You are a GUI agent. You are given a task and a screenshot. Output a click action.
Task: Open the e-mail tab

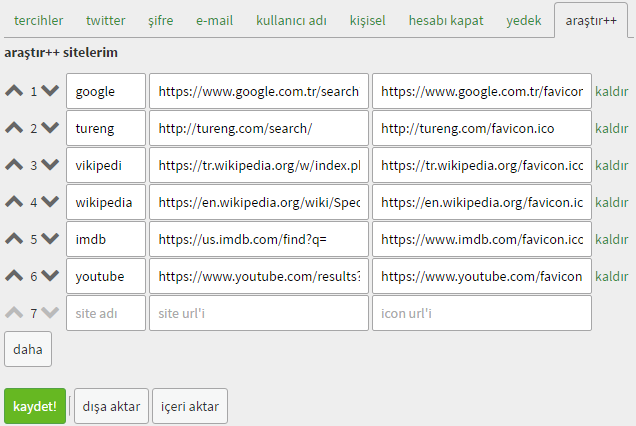coord(215,20)
